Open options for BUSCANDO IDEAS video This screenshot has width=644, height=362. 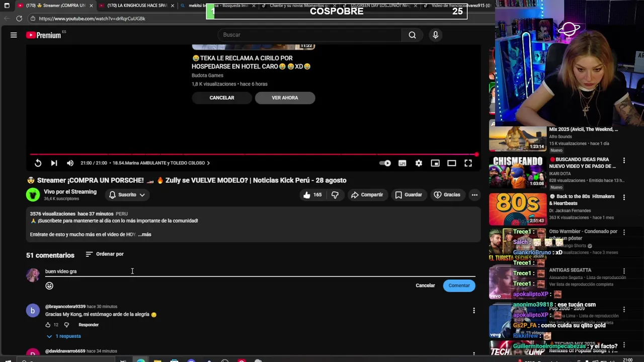tap(624, 160)
